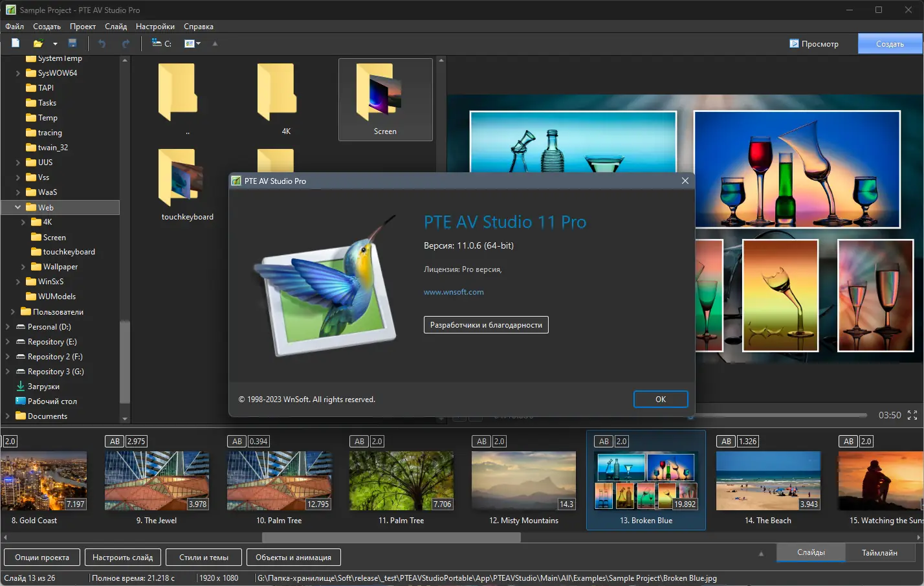Click the preview playback progress slider
Image resolution: width=924 pixels, height=586 pixels.
pyautogui.click(x=776, y=415)
